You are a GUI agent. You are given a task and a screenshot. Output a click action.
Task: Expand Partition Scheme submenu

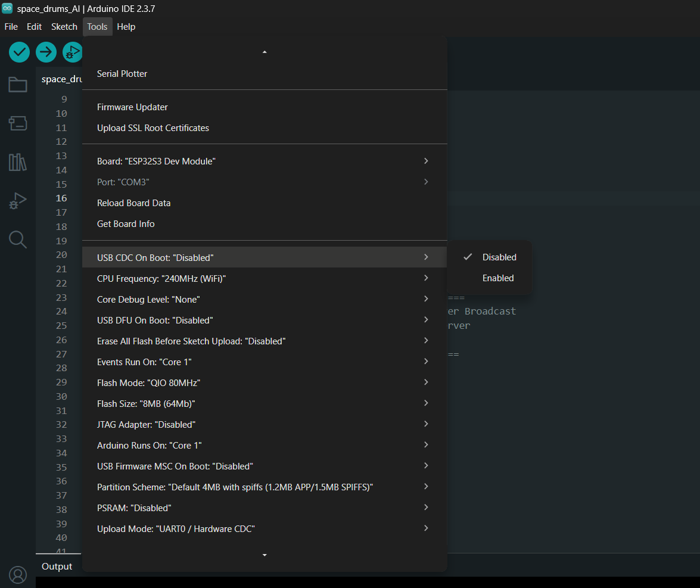pos(265,487)
